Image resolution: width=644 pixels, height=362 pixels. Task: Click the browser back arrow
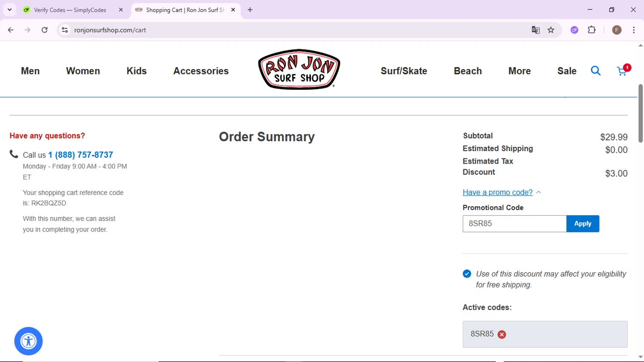[11, 30]
